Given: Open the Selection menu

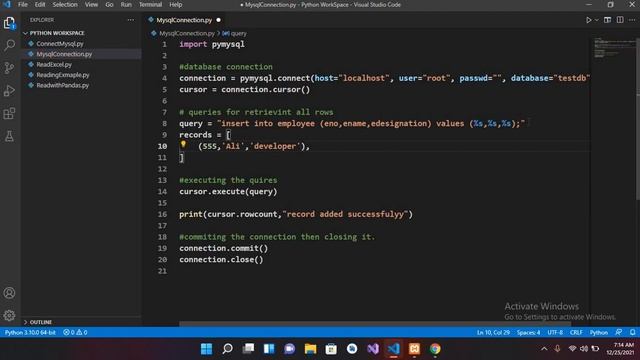Looking at the screenshot, I should pos(65,5).
